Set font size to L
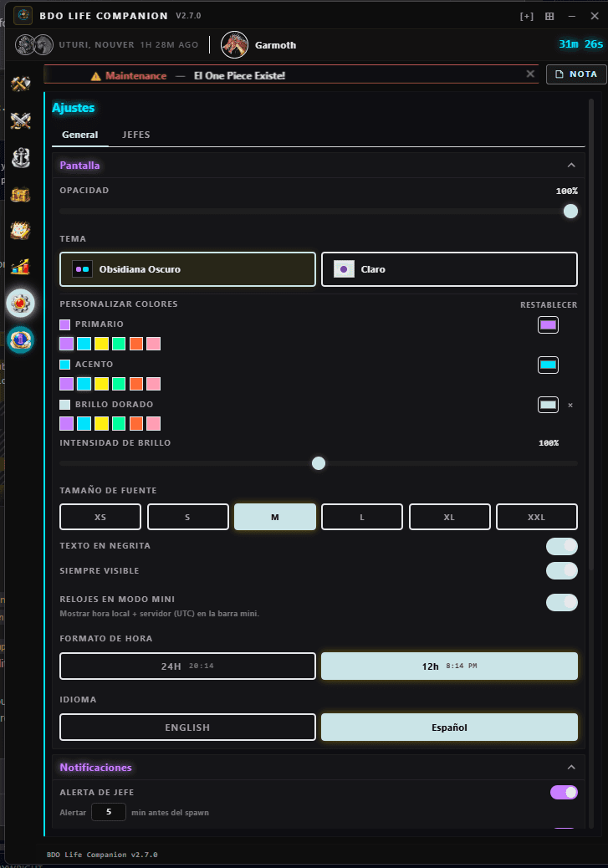 coord(362,517)
